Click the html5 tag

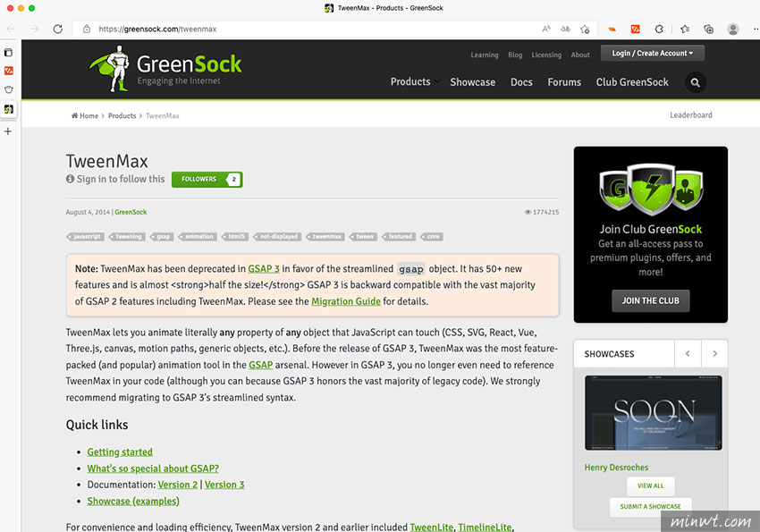(x=235, y=236)
